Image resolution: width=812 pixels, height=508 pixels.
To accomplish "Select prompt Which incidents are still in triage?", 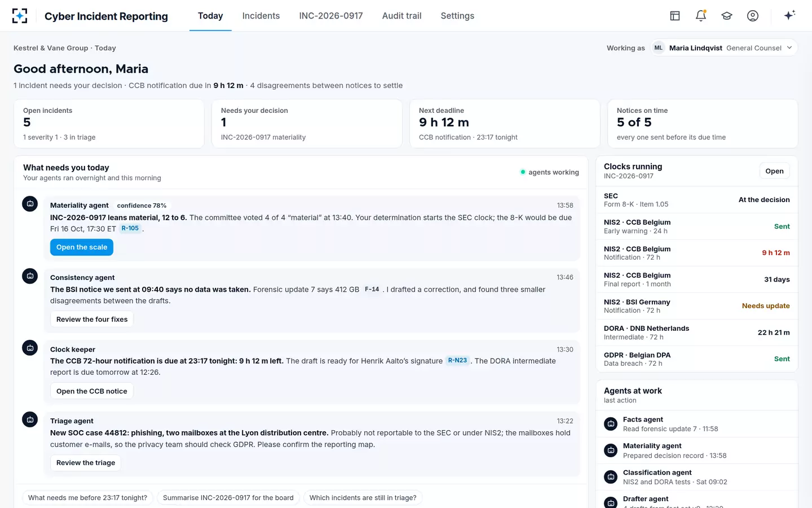I will coord(363,498).
